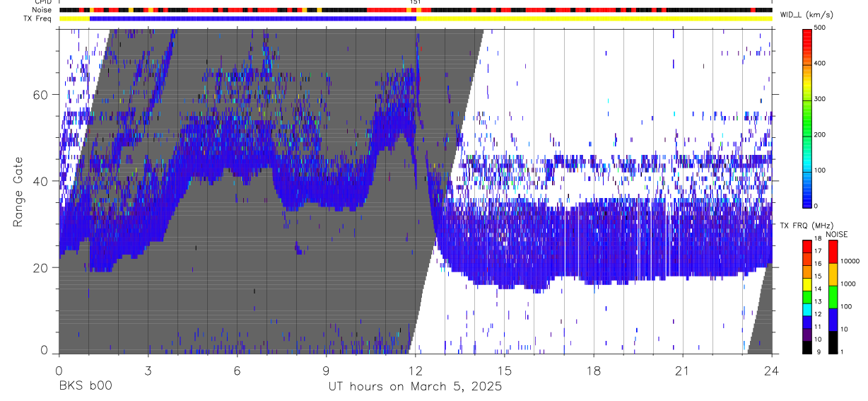Click the 21 hour tick on the UT axis
This screenshot has height=401, width=868.
point(683,370)
